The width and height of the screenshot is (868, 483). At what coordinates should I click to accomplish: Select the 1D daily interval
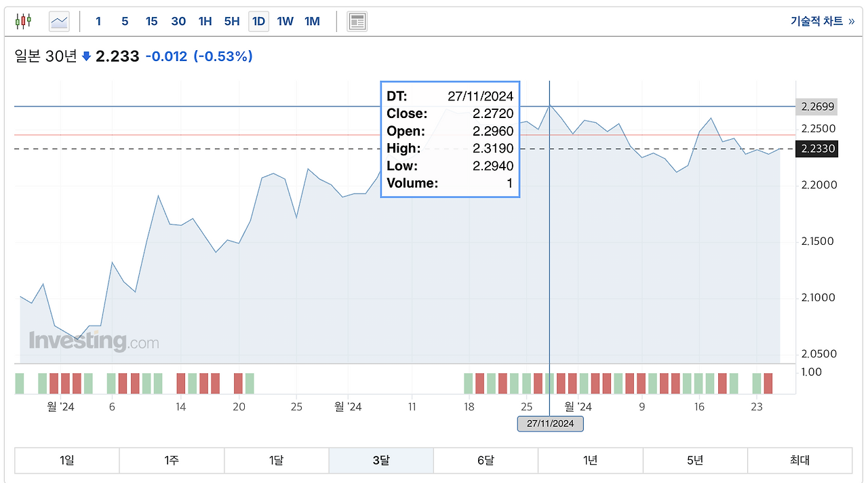pyautogui.click(x=258, y=21)
